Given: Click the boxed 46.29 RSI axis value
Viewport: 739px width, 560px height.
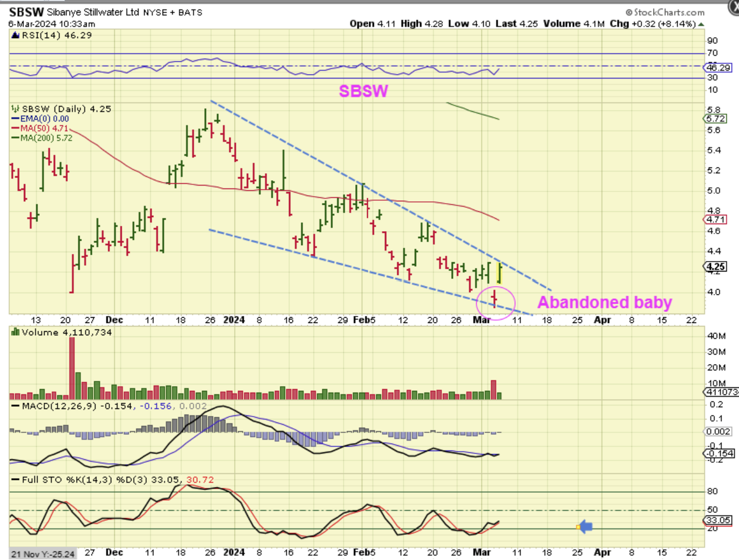Looking at the screenshot, I should click(718, 67).
